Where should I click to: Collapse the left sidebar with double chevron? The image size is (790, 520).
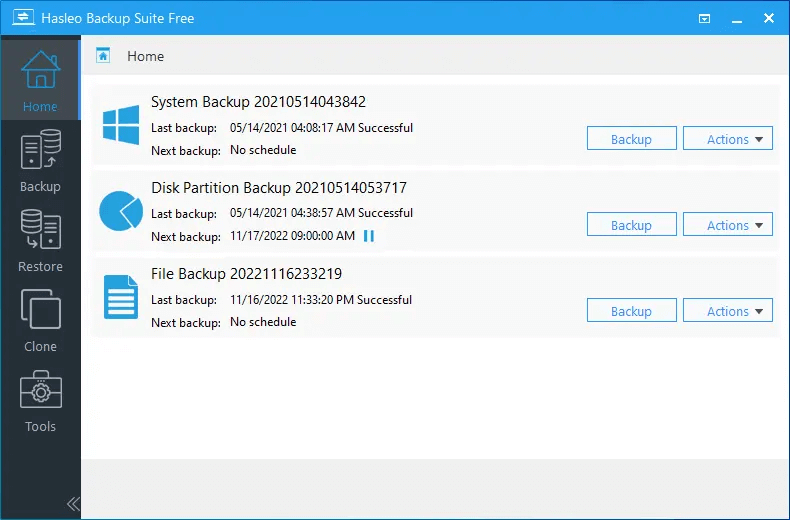(72, 504)
